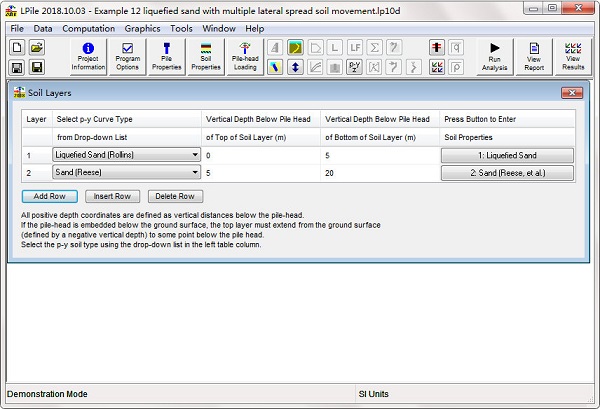Open the File menu
600x409 pixels.
click(17, 29)
